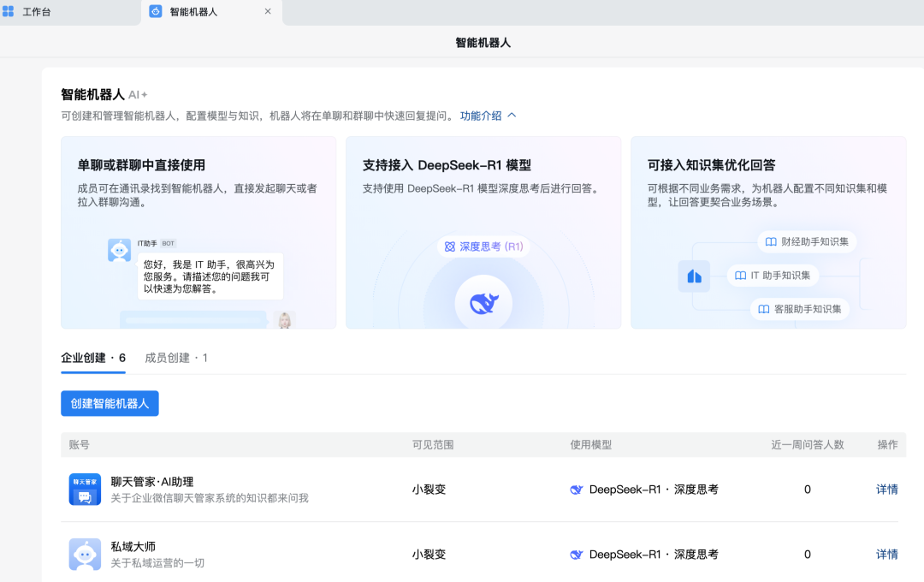Click the DeepSeek whale logo icon
924x582 pixels.
click(x=483, y=301)
